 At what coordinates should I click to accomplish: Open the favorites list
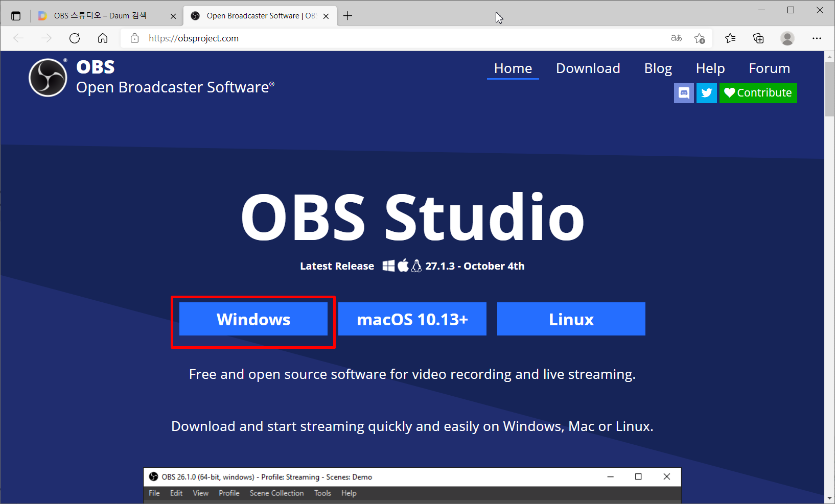point(730,38)
